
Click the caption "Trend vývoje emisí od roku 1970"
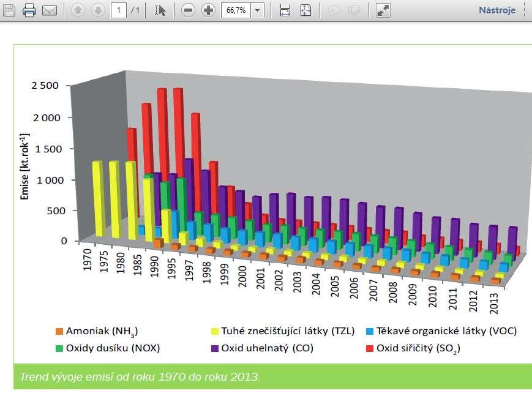pos(140,377)
